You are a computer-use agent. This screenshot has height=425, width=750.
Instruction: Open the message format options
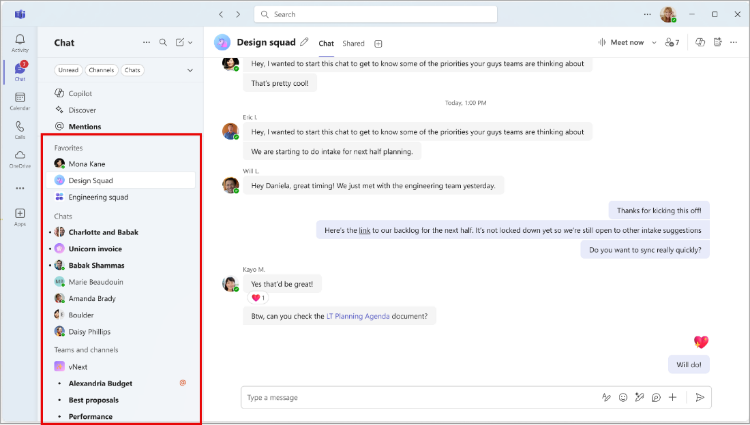coord(606,397)
